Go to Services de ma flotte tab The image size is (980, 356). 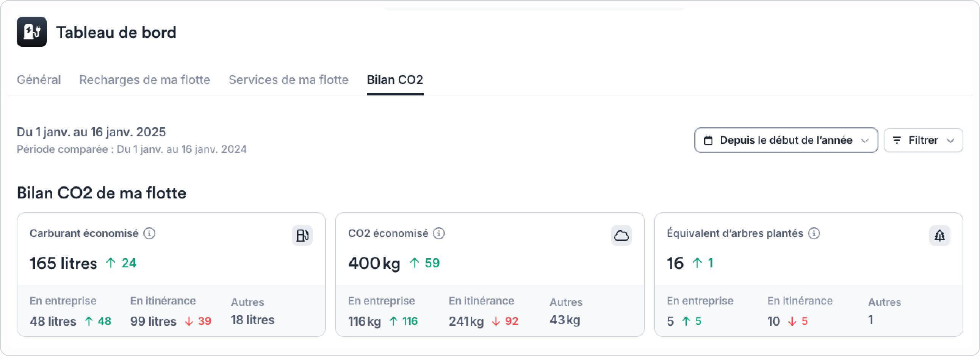pyautogui.click(x=288, y=80)
